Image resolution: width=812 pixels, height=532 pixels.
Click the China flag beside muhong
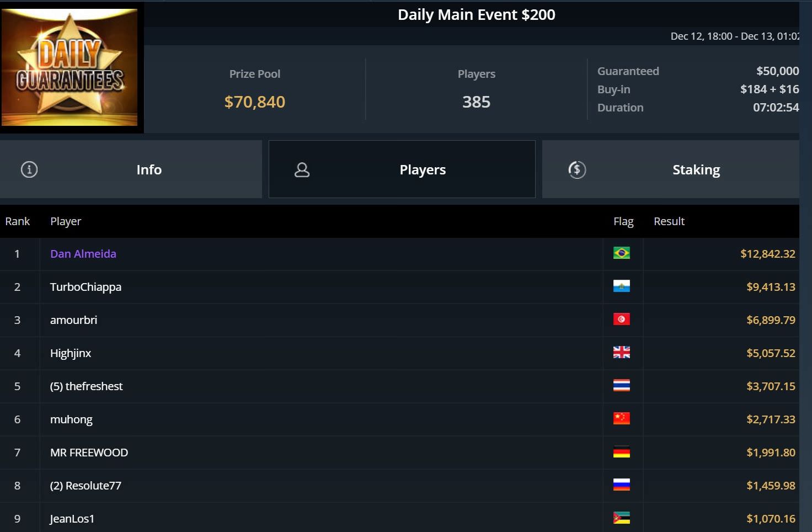click(x=621, y=419)
